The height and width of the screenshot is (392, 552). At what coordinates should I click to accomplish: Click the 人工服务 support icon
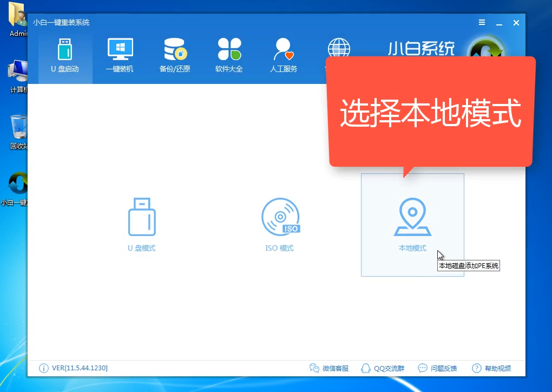[282, 50]
